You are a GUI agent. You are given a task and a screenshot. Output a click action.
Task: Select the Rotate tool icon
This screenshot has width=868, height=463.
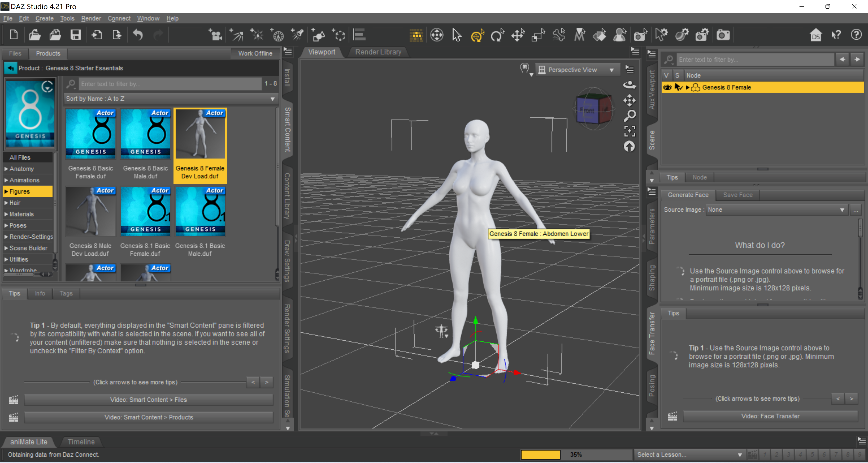coord(497,35)
